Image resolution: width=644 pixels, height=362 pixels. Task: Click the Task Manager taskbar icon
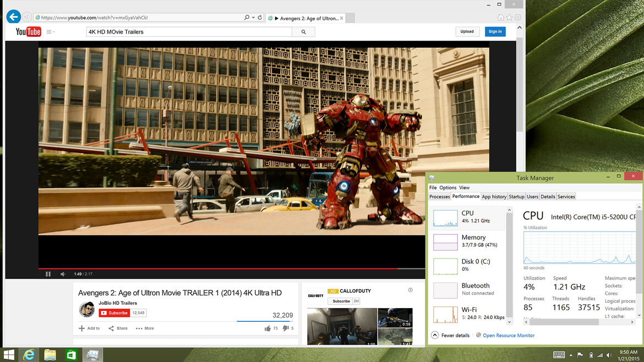click(x=92, y=355)
